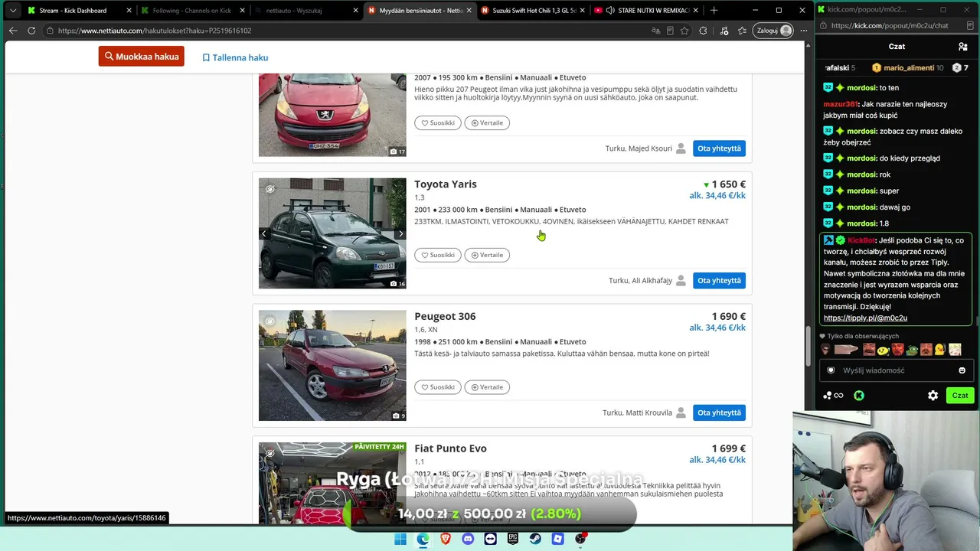The width and height of the screenshot is (980, 551).
Task: Open Discord from the taskbar
Action: [468, 539]
